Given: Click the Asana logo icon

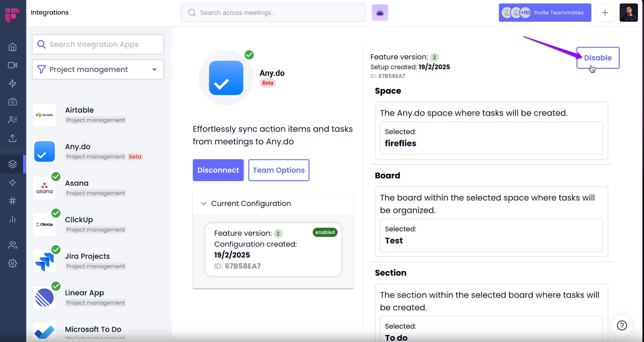Looking at the screenshot, I should click(44, 188).
